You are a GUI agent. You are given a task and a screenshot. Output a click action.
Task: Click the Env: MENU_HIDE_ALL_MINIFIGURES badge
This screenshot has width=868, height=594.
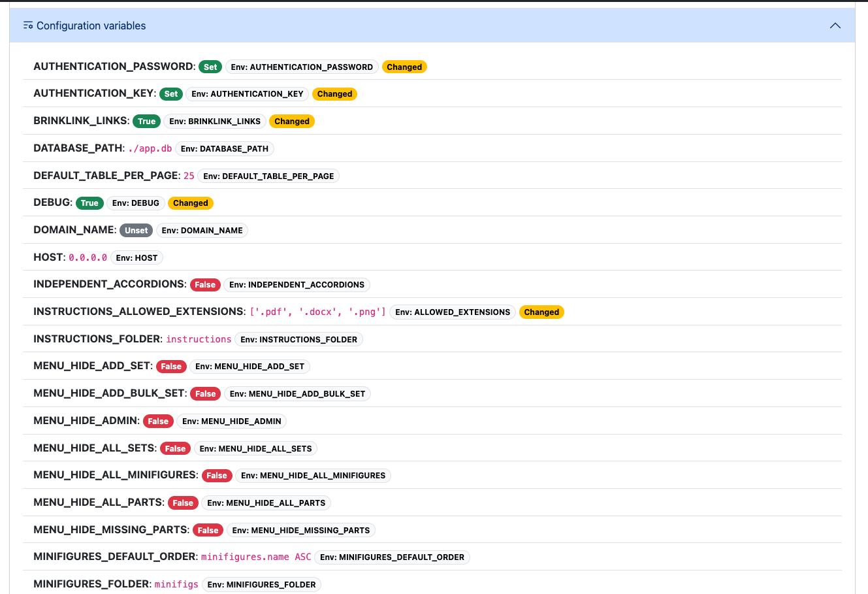(x=313, y=476)
